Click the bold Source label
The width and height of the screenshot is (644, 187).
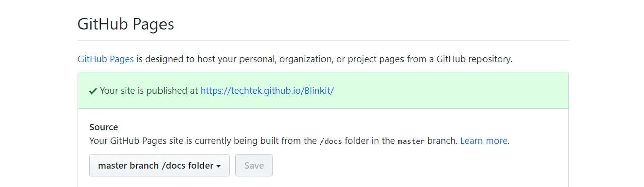click(104, 127)
